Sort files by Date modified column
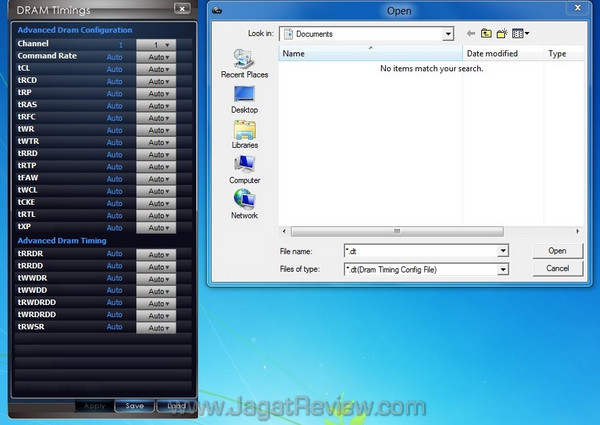This screenshot has width=600, height=425. click(x=503, y=54)
